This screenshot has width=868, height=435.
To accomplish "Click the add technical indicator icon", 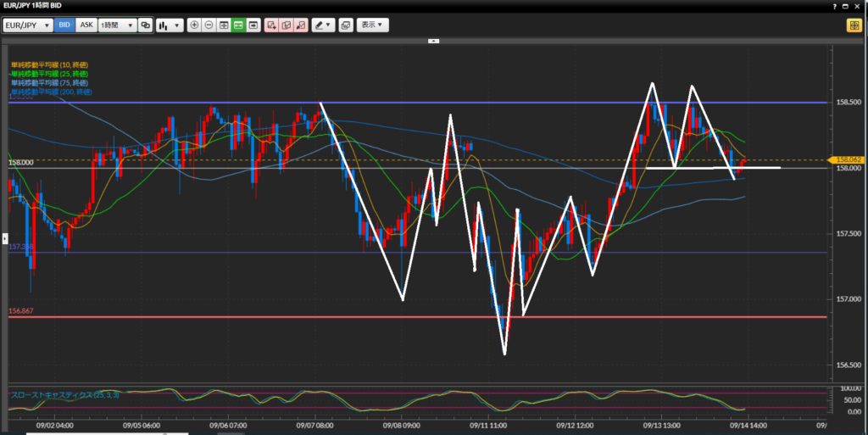I will tap(271, 25).
